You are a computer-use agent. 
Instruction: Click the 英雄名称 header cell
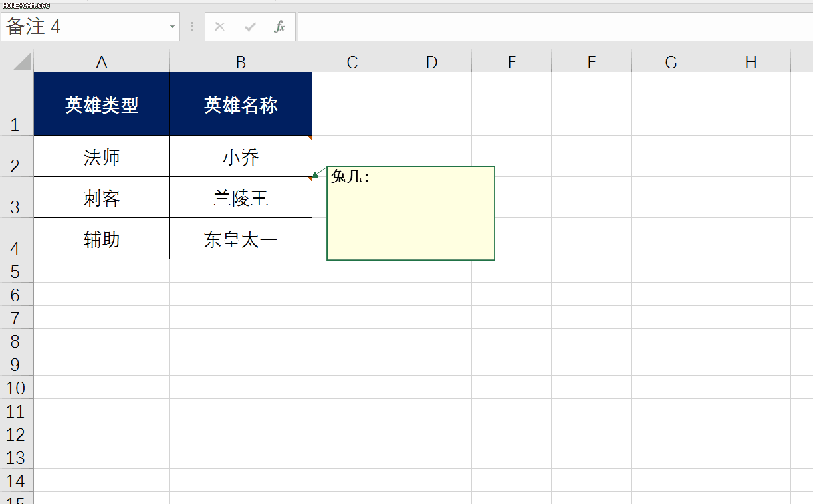[241, 104]
